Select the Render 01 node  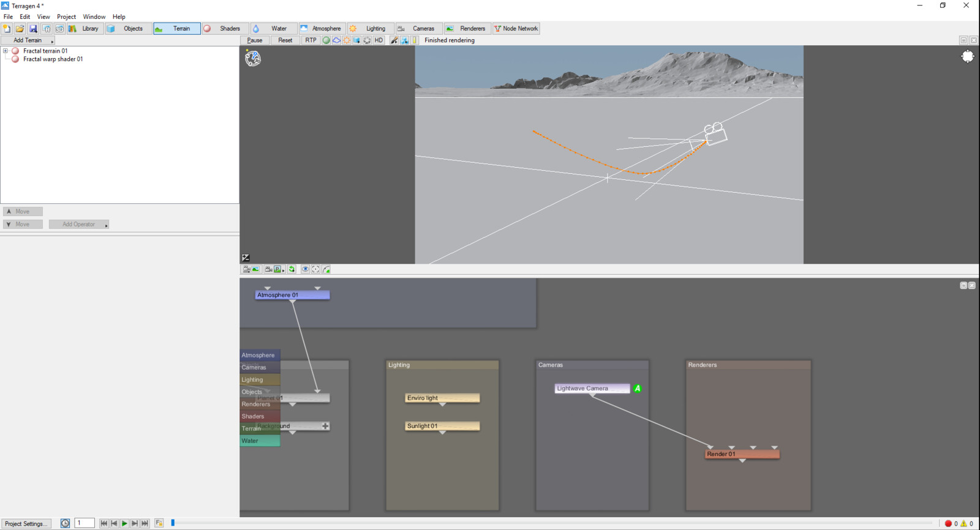click(742, 454)
